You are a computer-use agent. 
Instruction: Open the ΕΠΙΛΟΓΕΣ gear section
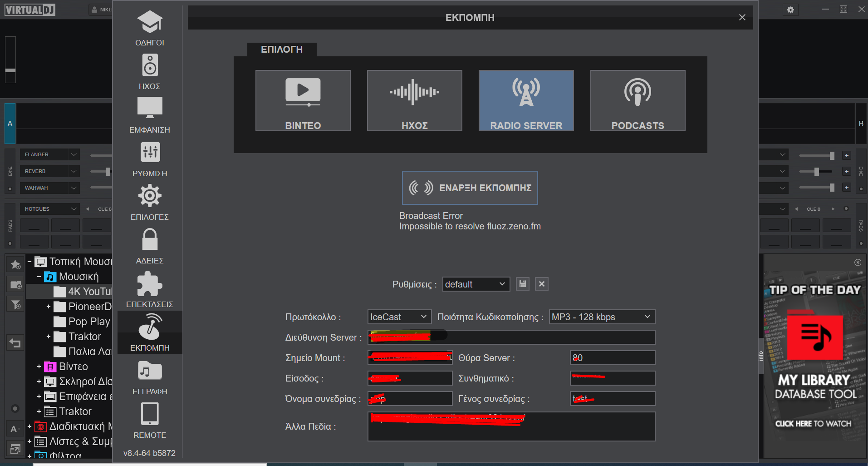(150, 203)
